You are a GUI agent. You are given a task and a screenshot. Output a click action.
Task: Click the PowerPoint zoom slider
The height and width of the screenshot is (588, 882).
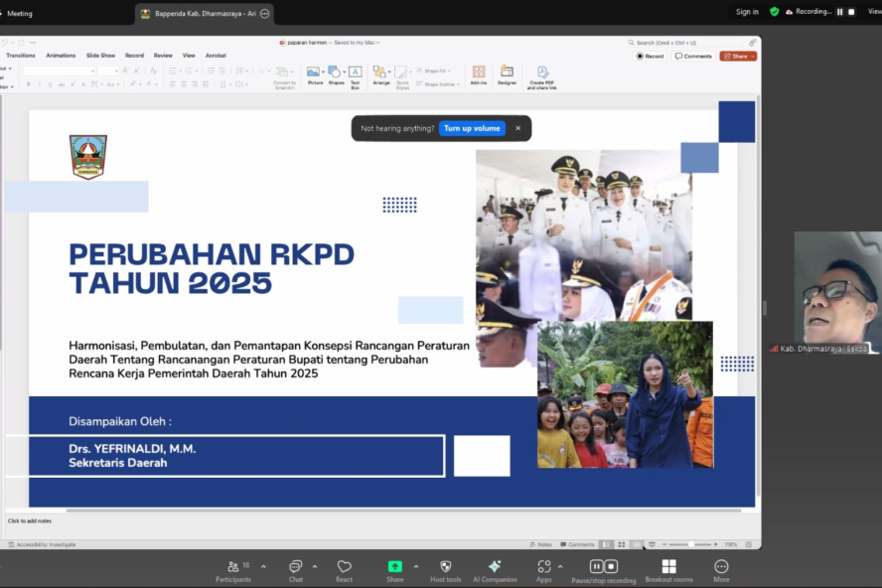(x=690, y=544)
